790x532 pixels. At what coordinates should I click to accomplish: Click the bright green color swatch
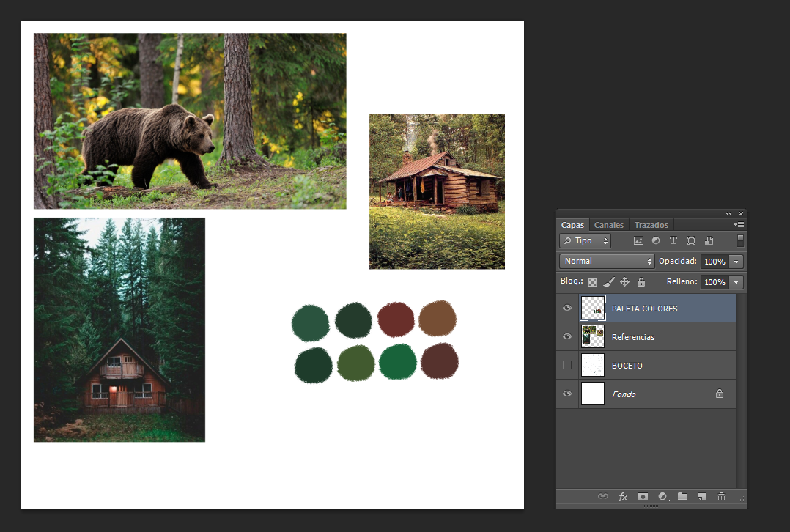[x=397, y=361]
